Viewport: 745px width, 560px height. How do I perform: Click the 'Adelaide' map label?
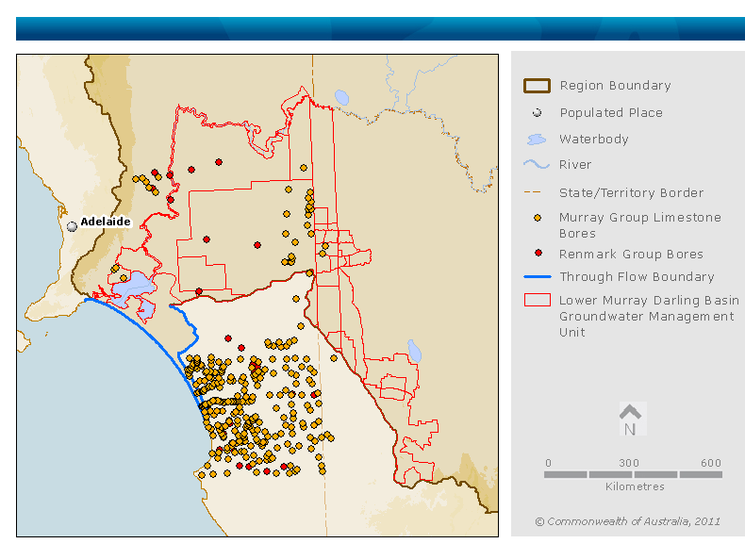(106, 222)
